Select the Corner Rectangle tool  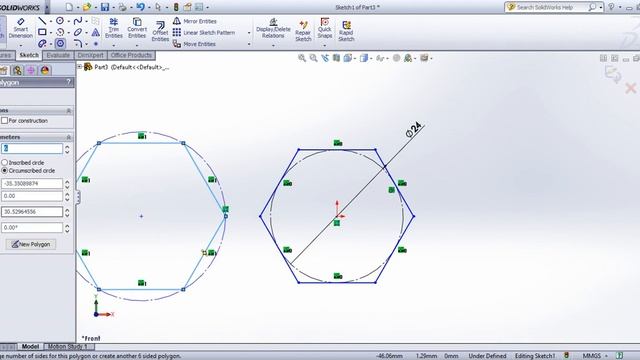click(42, 32)
